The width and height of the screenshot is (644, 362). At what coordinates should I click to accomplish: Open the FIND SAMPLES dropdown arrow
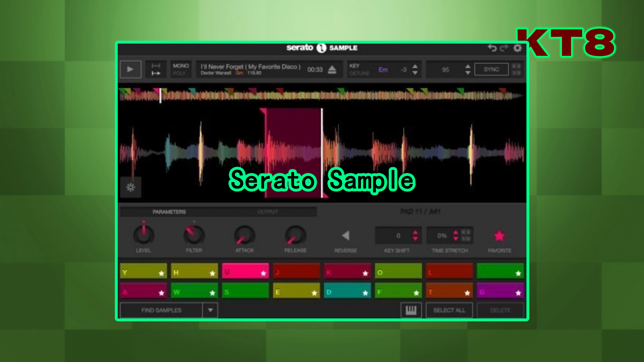click(x=210, y=310)
